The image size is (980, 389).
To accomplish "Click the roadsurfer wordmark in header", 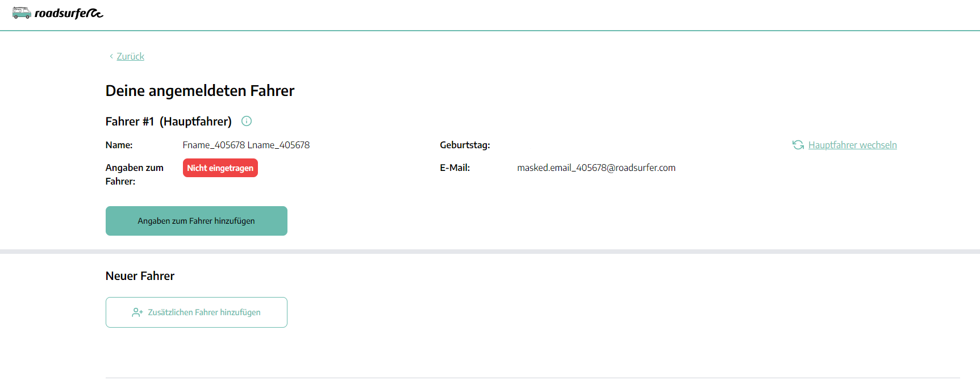I will (69, 13).
